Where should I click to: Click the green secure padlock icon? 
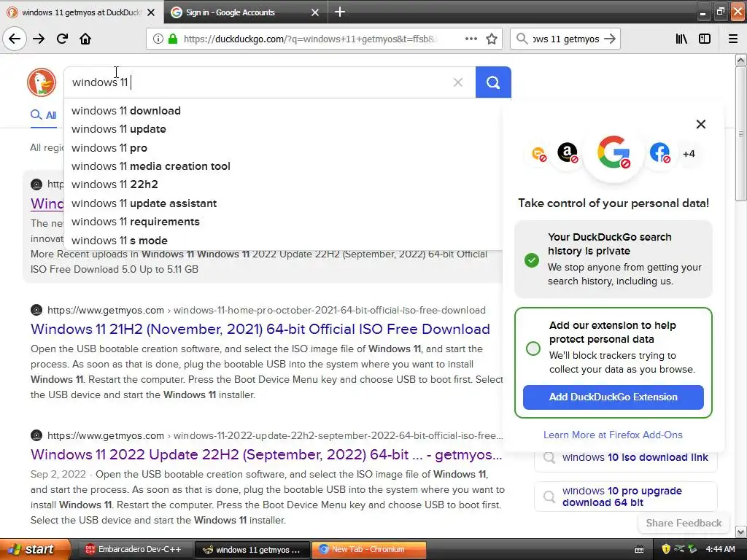pos(173,39)
